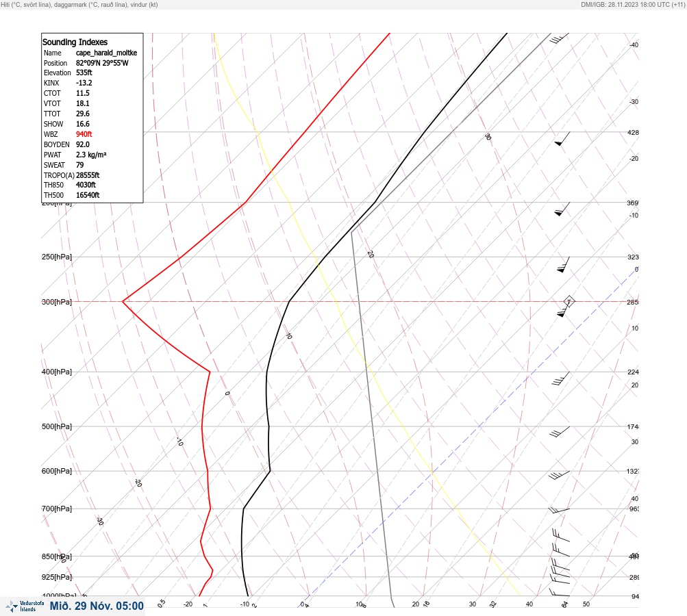Screen dimensions: 687x616
Task: Click the 600[hPa] pressure label
Action: click(x=57, y=471)
